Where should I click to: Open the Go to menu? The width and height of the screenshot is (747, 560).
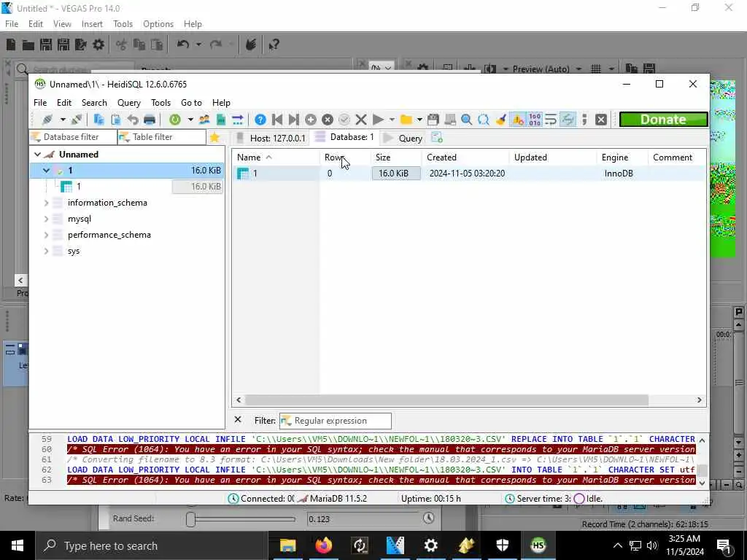point(191,102)
